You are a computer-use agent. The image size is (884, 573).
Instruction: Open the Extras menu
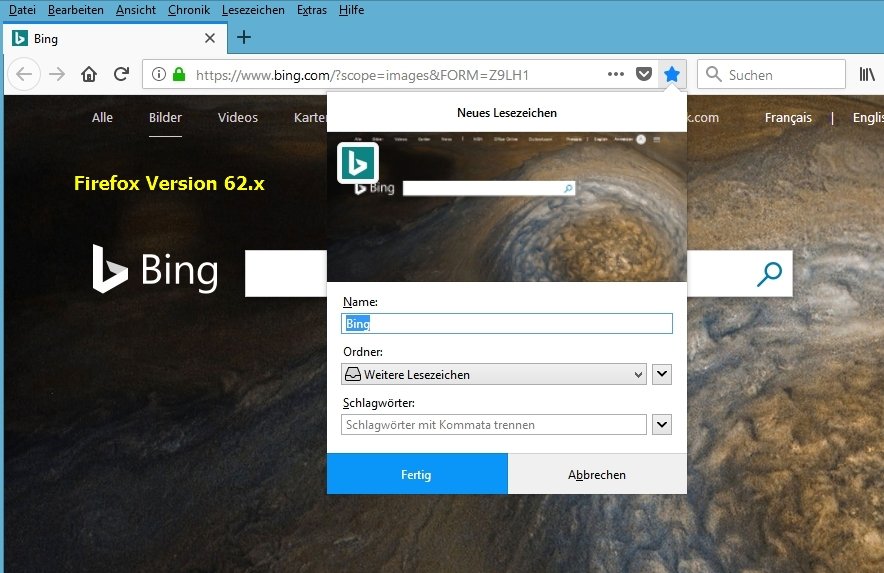point(312,10)
